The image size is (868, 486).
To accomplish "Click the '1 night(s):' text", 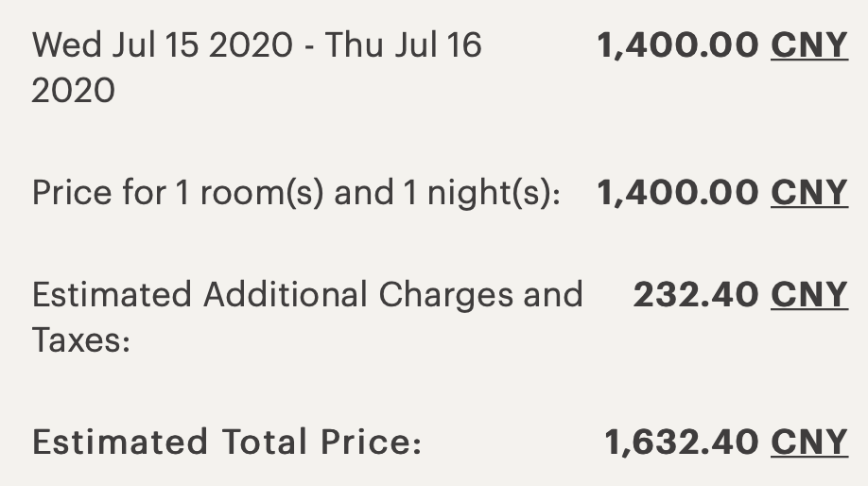I will pyautogui.click(x=481, y=193).
